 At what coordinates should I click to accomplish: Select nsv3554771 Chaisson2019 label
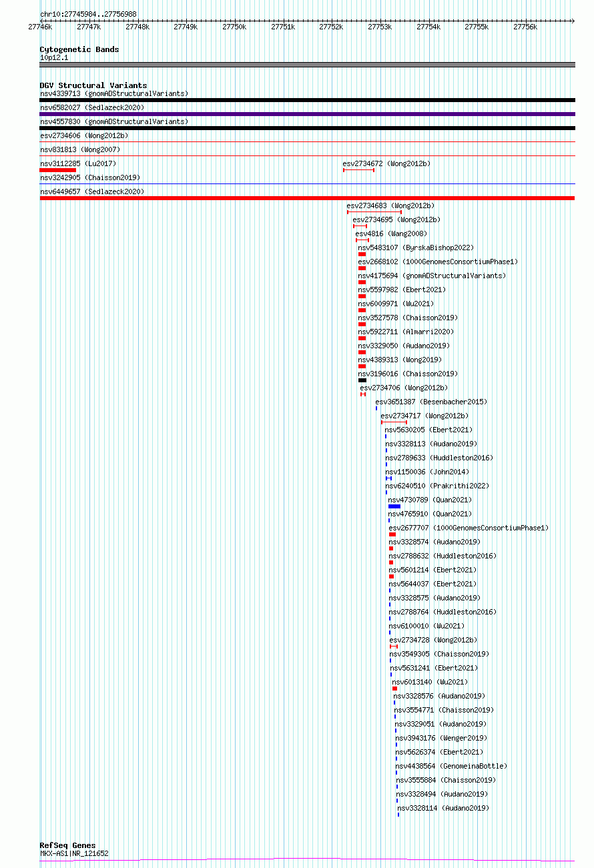click(x=444, y=710)
